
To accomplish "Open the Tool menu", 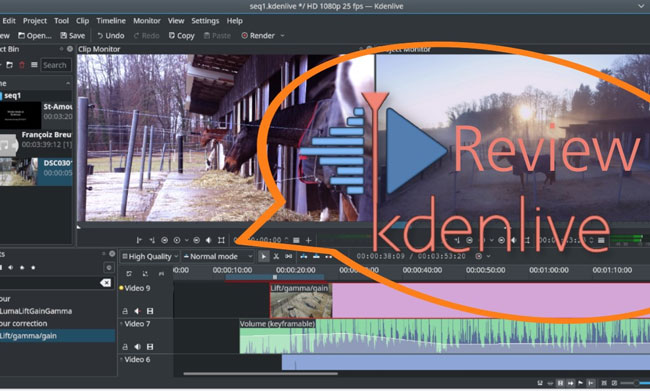I will 61,21.
